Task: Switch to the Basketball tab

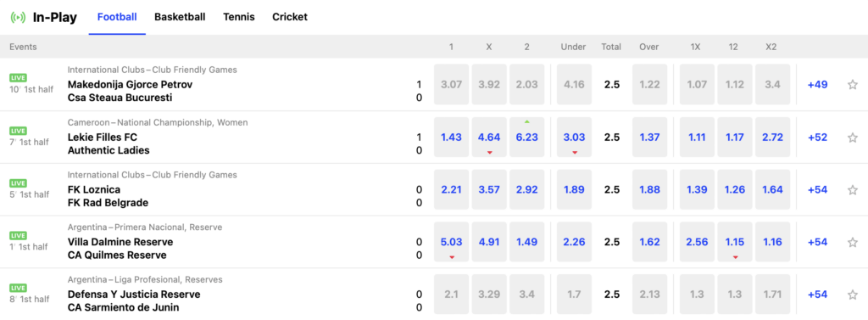Action: 180,17
